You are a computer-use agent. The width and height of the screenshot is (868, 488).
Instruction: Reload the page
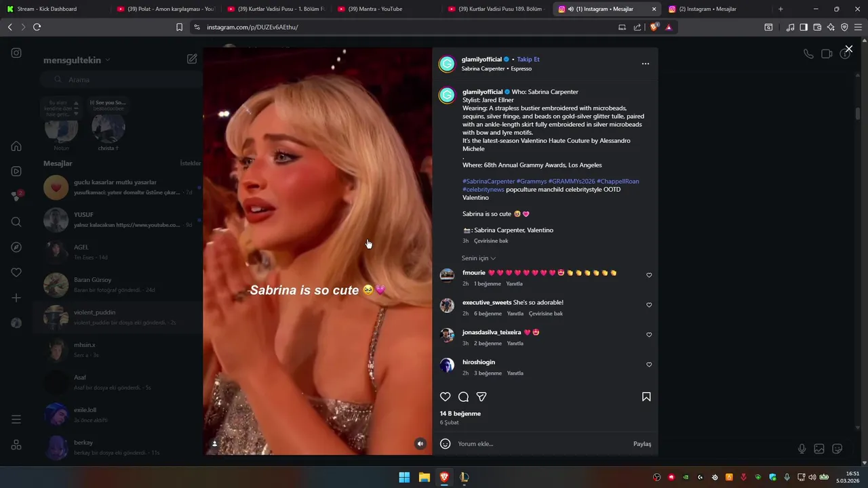pyautogui.click(x=37, y=27)
